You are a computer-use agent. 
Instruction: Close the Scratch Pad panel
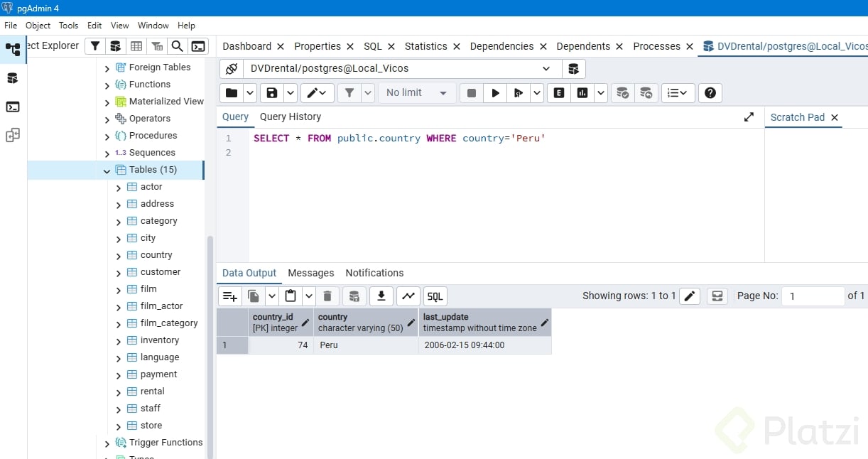835,117
